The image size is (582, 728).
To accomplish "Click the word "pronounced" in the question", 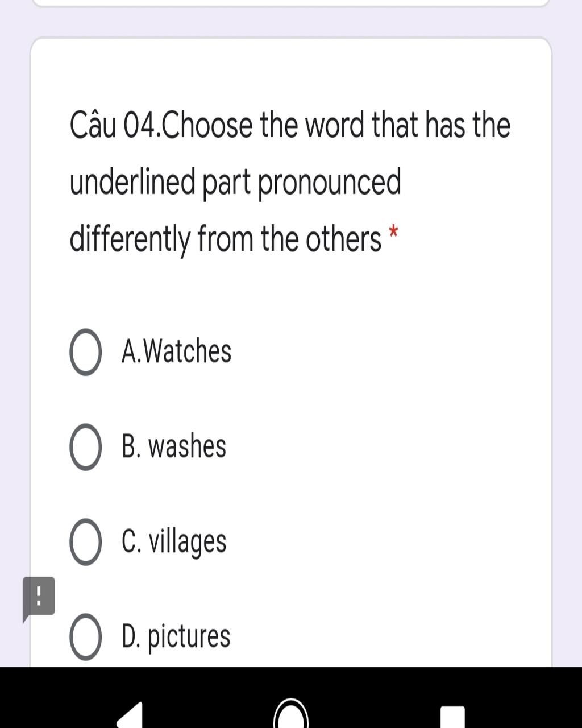I will [x=330, y=182].
